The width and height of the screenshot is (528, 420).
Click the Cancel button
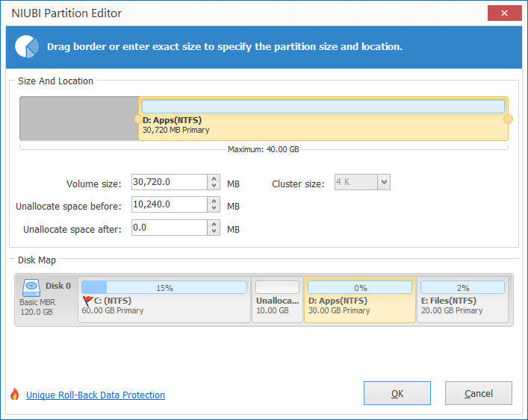click(x=479, y=393)
